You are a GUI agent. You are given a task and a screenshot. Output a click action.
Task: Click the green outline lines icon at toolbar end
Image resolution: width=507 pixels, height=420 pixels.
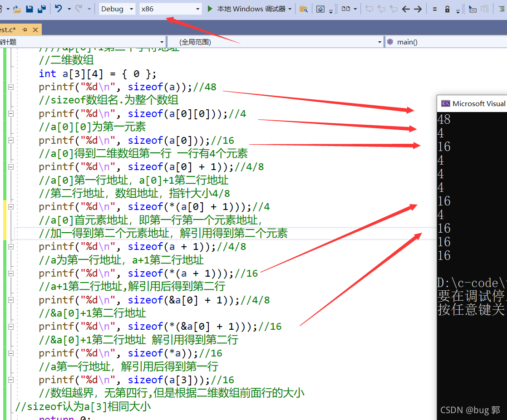point(502,9)
